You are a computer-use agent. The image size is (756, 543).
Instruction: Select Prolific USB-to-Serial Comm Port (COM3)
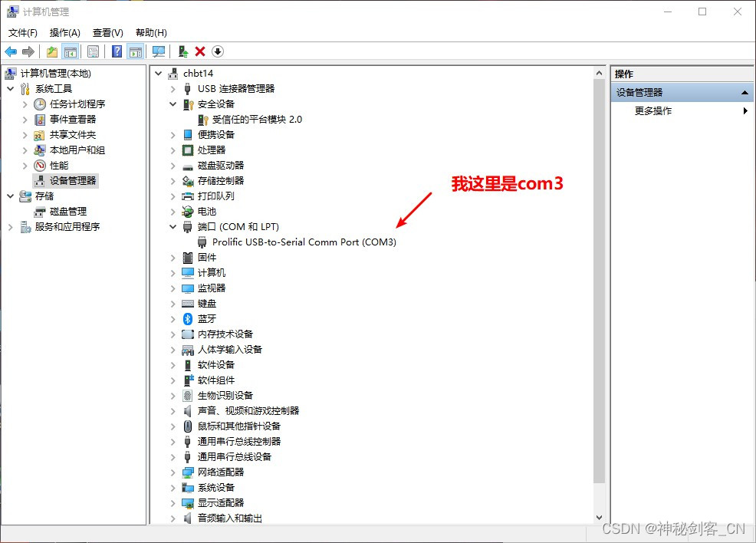304,242
